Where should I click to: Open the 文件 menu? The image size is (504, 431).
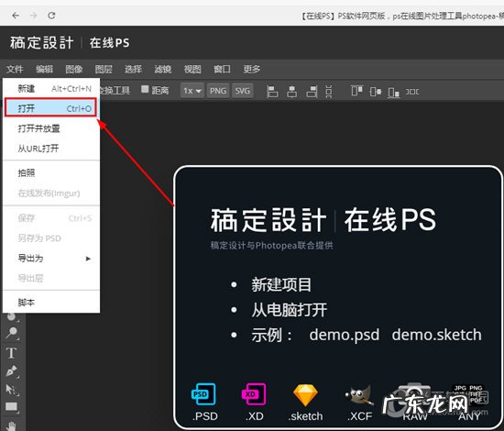coord(15,69)
